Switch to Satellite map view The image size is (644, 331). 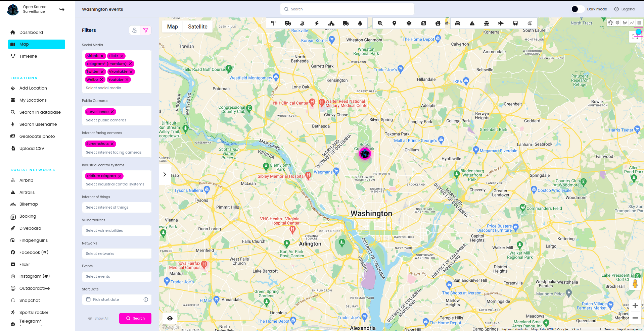coord(197,26)
